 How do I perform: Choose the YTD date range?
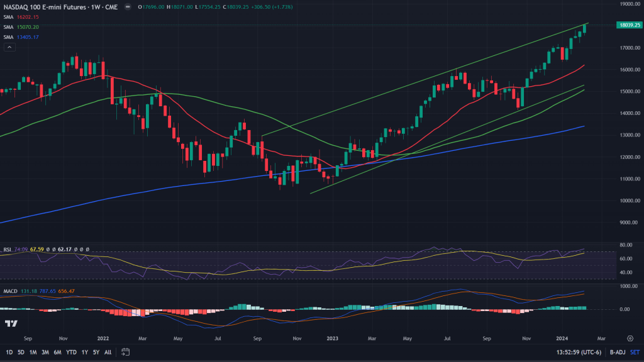point(70,352)
